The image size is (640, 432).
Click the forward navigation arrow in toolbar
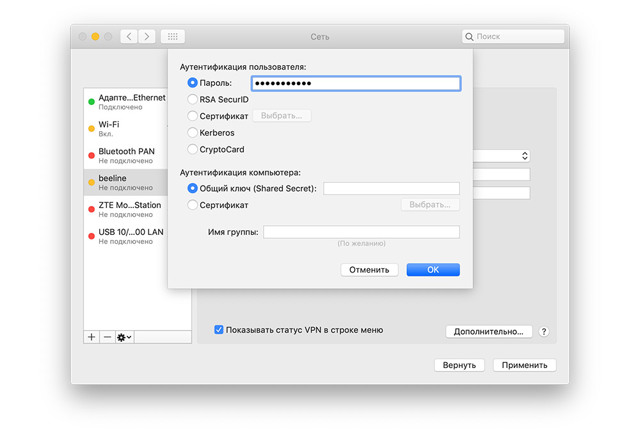click(147, 37)
